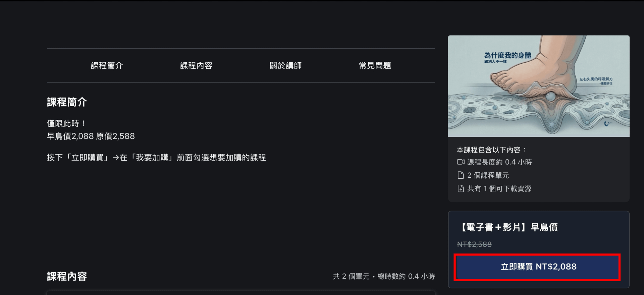
Task: Select the 常見問題 tab
Action: tap(375, 65)
